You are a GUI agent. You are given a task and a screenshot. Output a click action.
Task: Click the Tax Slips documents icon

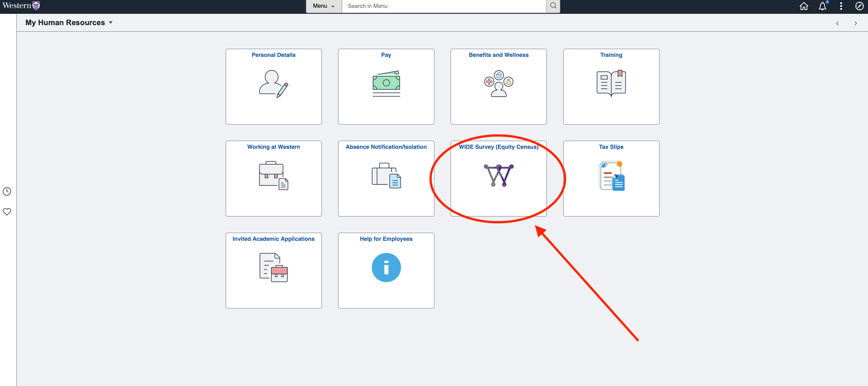coord(611,176)
